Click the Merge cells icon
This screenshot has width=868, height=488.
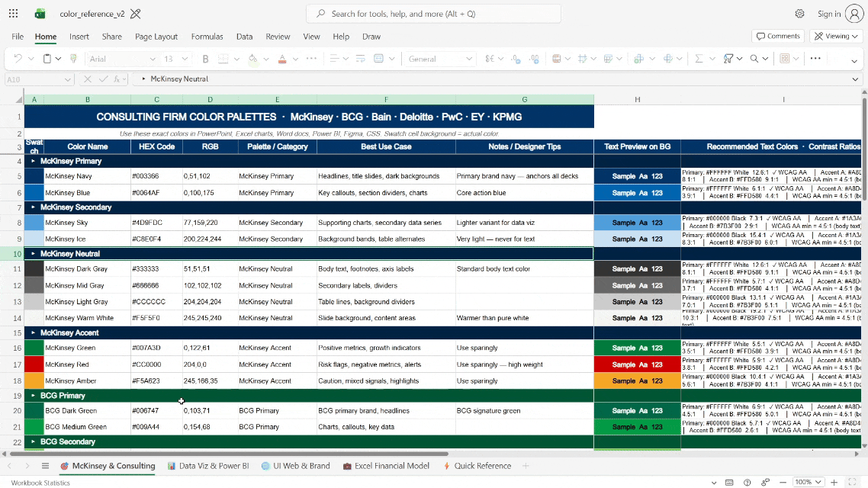(x=378, y=59)
